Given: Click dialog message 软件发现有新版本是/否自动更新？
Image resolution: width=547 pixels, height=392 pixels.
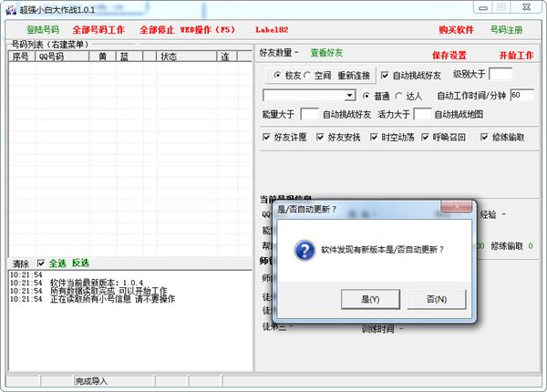Looking at the screenshot, I should [383, 250].
